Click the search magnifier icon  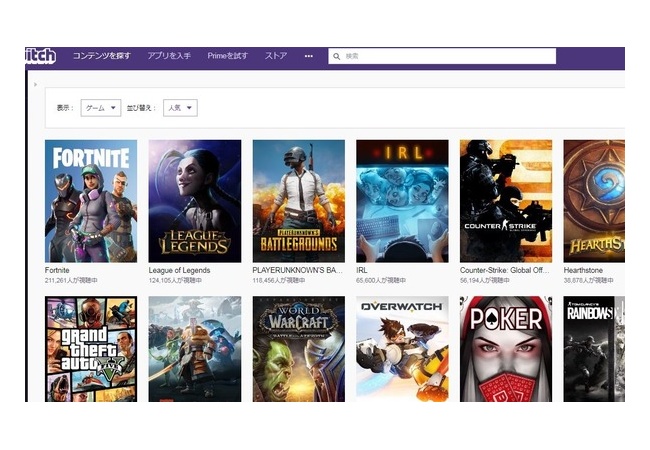(337, 56)
